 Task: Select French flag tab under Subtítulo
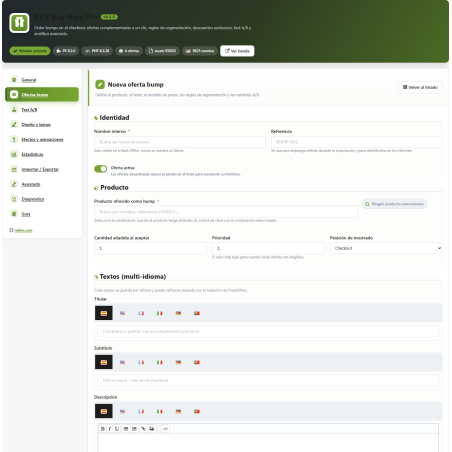point(141,362)
